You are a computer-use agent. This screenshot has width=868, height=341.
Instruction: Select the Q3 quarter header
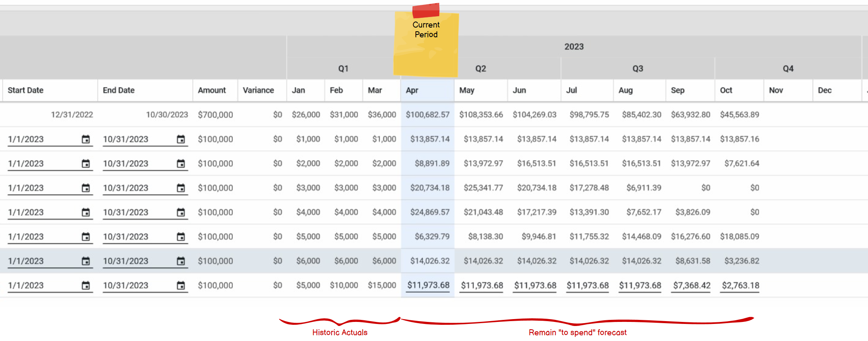pos(637,69)
